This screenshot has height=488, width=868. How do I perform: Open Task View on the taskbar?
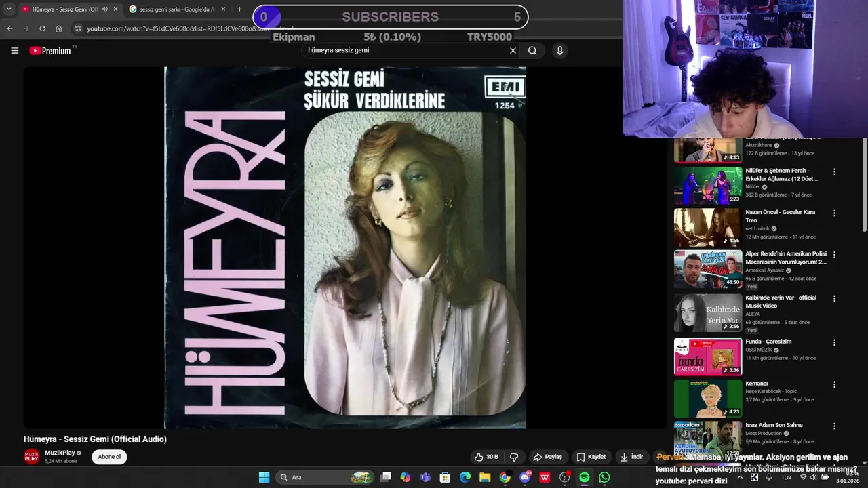[386, 477]
